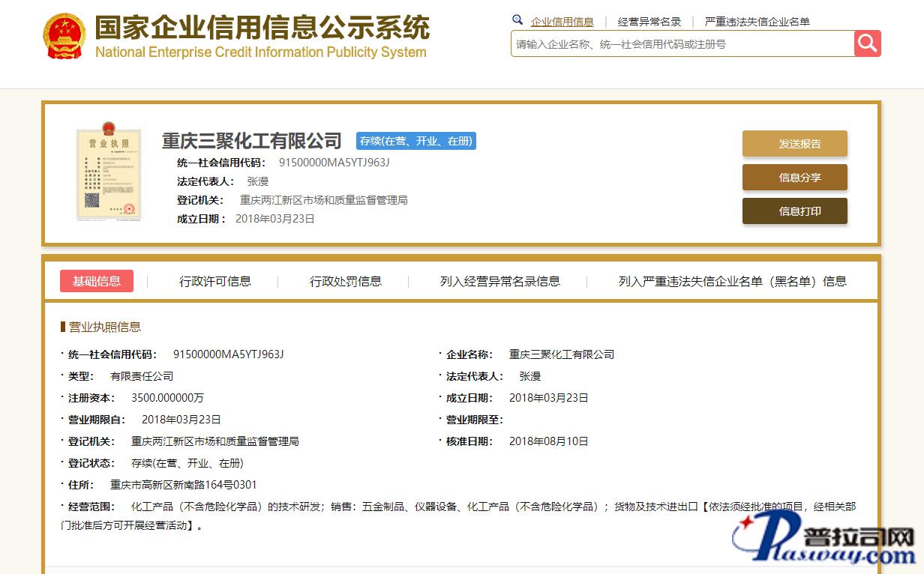924x574 pixels.
Task: Choose the 企业信用信息 search category link
Action: point(562,22)
